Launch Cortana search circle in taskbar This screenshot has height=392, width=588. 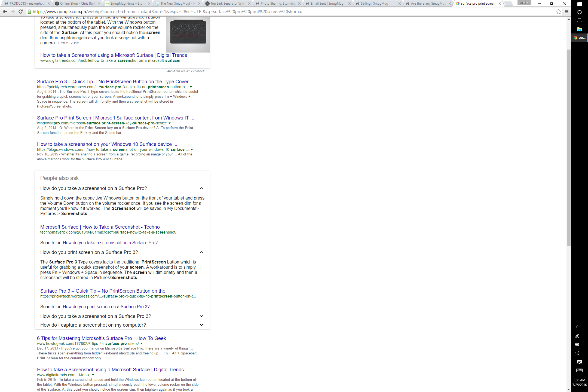pyautogui.click(x=580, y=12)
